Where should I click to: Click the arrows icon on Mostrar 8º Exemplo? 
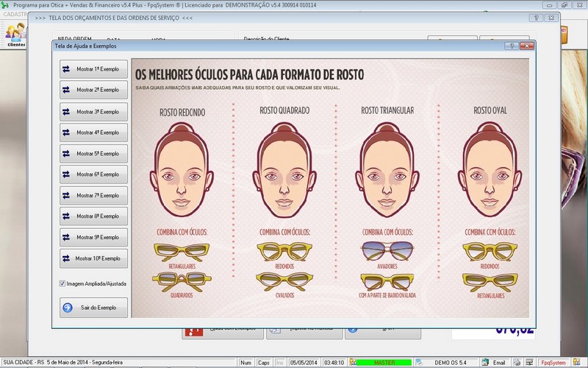(67, 216)
